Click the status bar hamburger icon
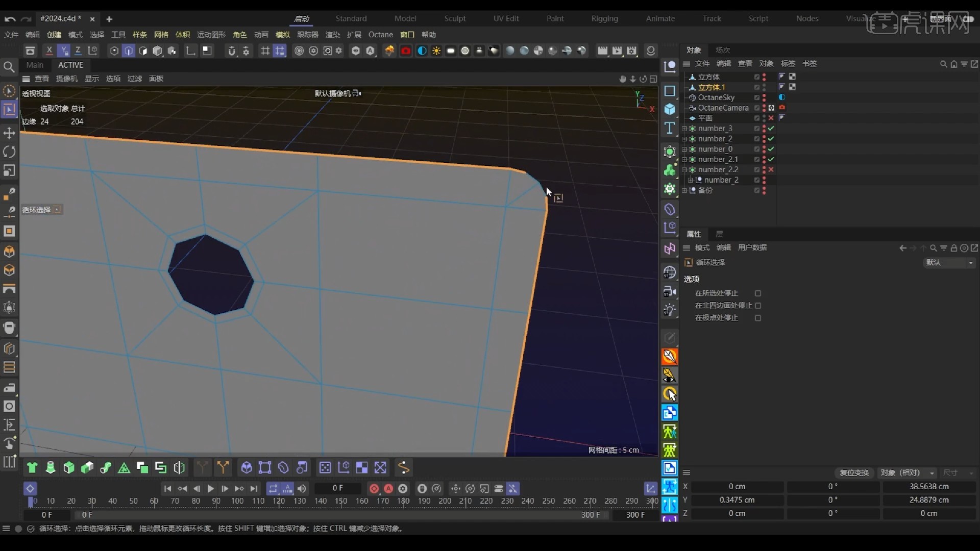The width and height of the screenshot is (980, 551). tap(6, 529)
